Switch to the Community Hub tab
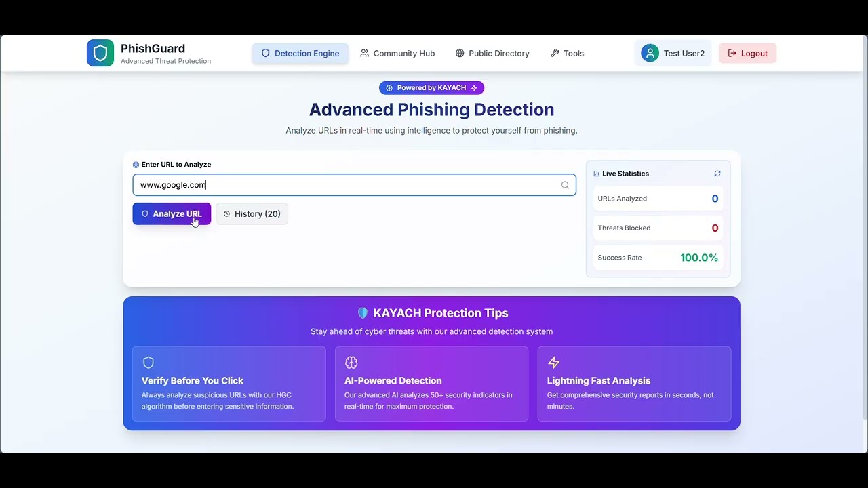 click(397, 53)
